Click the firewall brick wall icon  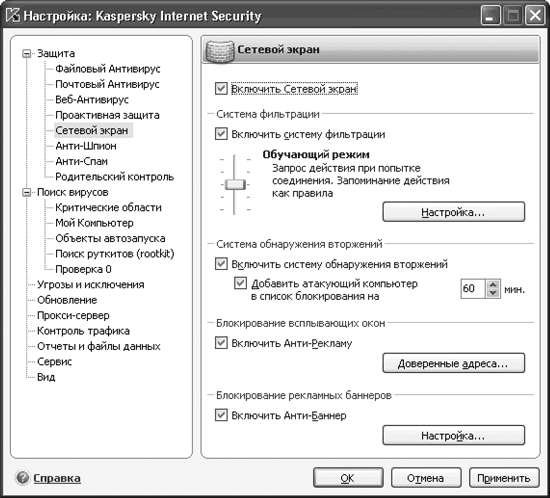(220, 51)
